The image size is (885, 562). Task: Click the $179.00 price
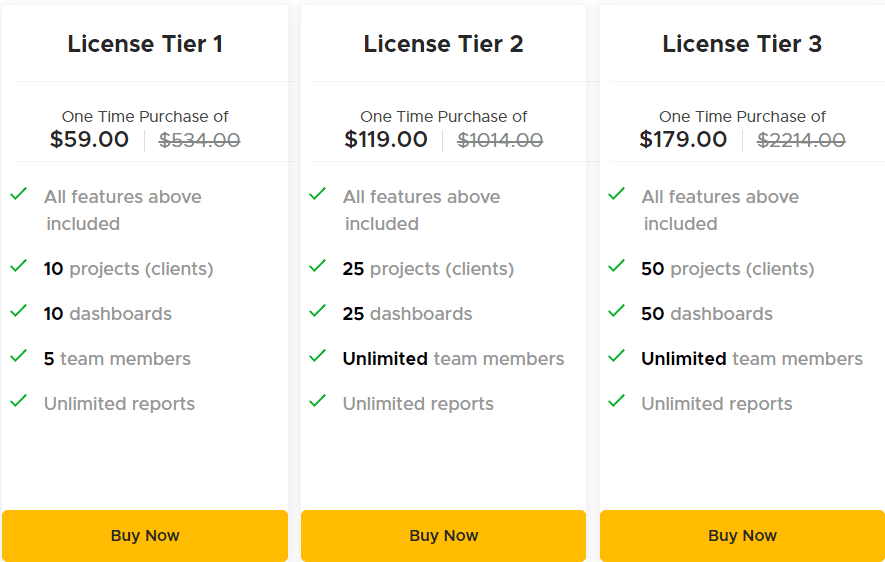[683, 139]
